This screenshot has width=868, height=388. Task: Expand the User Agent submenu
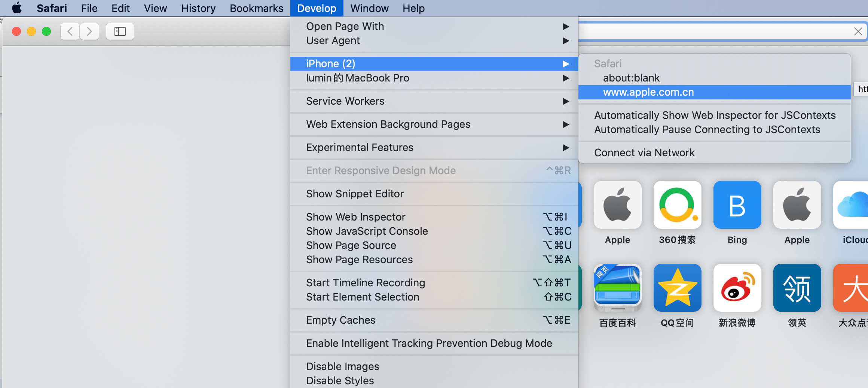[333, 40]
